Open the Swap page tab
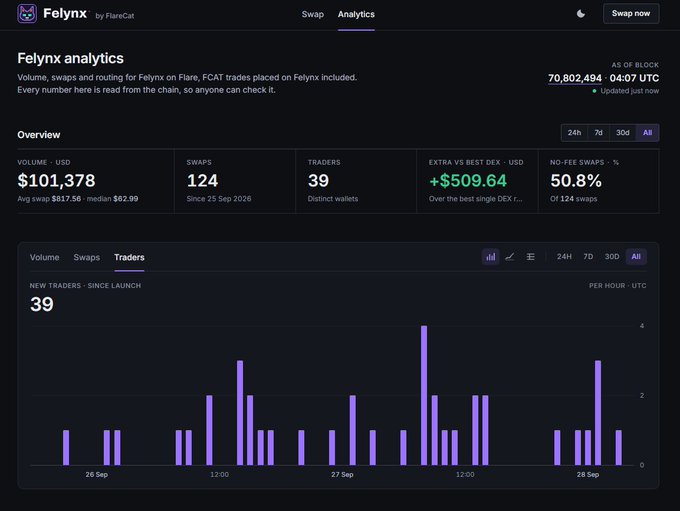Image resolution: width=680 pixels, height=511 pixels. (x=313, y=14)
